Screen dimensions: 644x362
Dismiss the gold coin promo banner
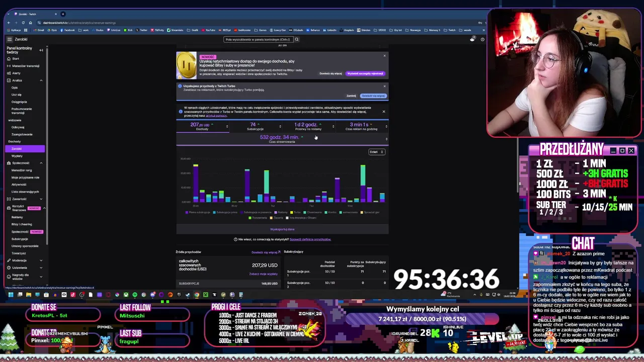(x=384, y=55)
